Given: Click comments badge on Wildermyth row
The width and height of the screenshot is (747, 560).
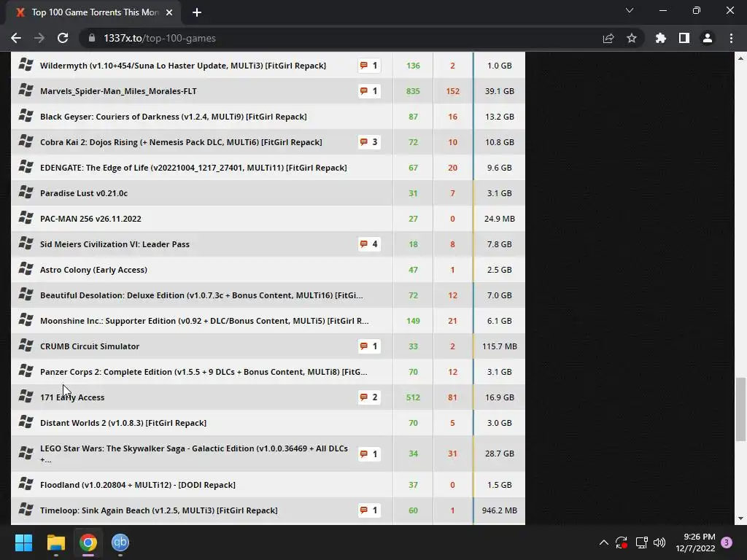Looking at the screenshot, I should 369,66.
